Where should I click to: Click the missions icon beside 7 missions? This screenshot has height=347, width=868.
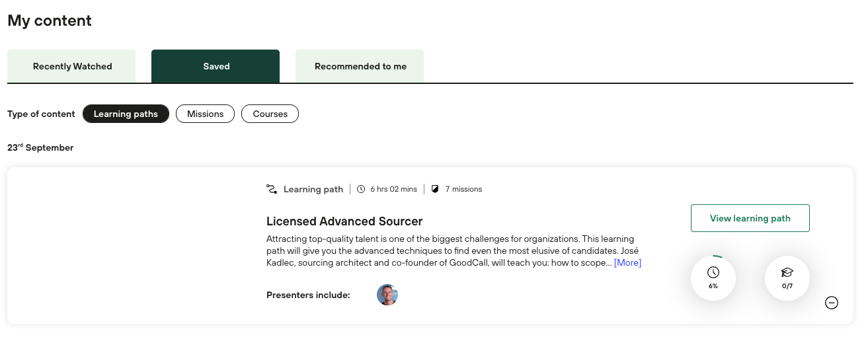(x=435, y=189)
